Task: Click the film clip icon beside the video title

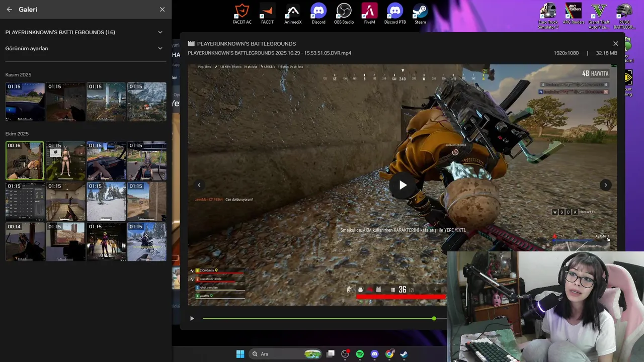Action: pos(191,44)
